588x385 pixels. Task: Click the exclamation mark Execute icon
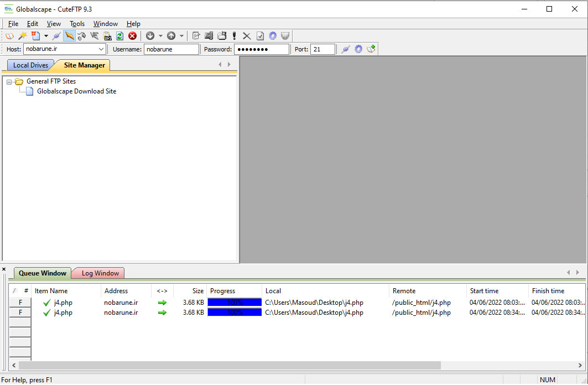(x=235, y=36)
